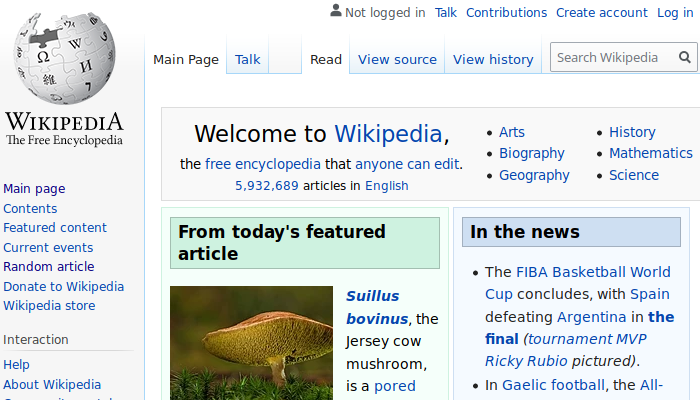
Task: Go to Main page in sidebar
Action: point(34,189)
